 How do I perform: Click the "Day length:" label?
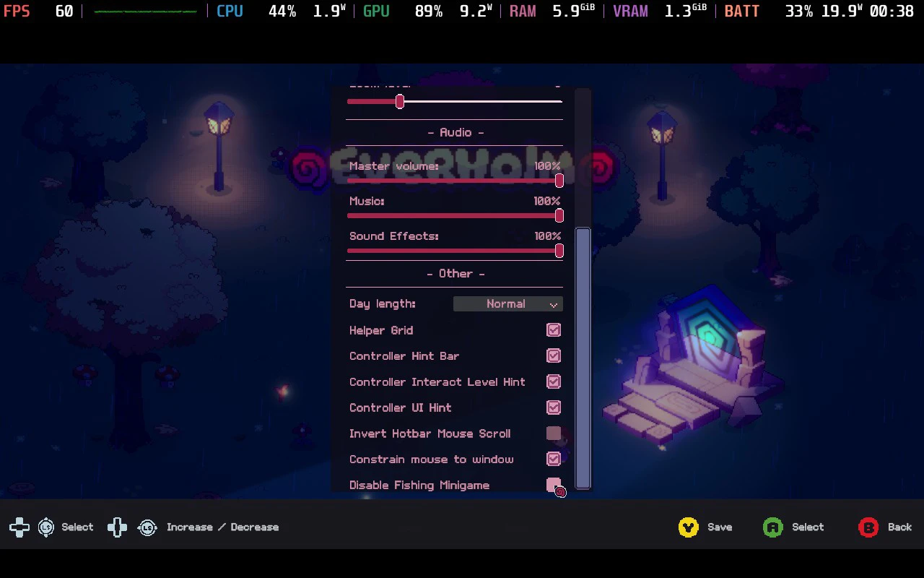383,304
